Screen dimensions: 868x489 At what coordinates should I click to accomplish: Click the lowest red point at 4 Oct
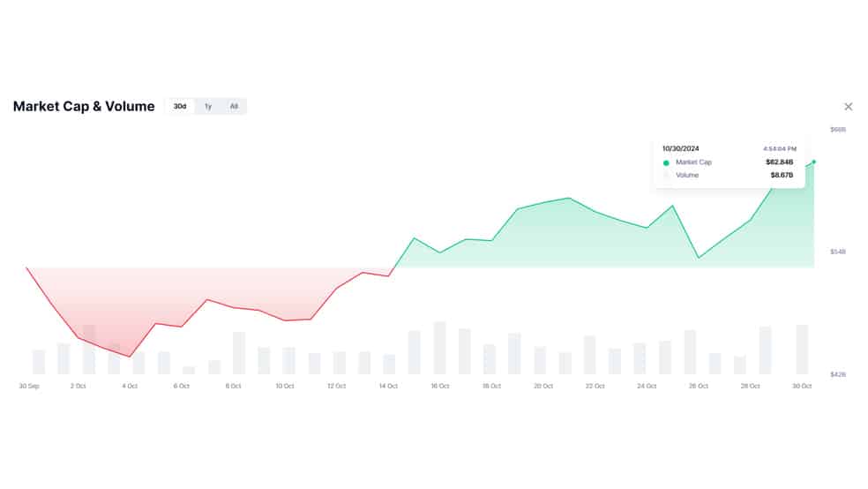point(130,356)
